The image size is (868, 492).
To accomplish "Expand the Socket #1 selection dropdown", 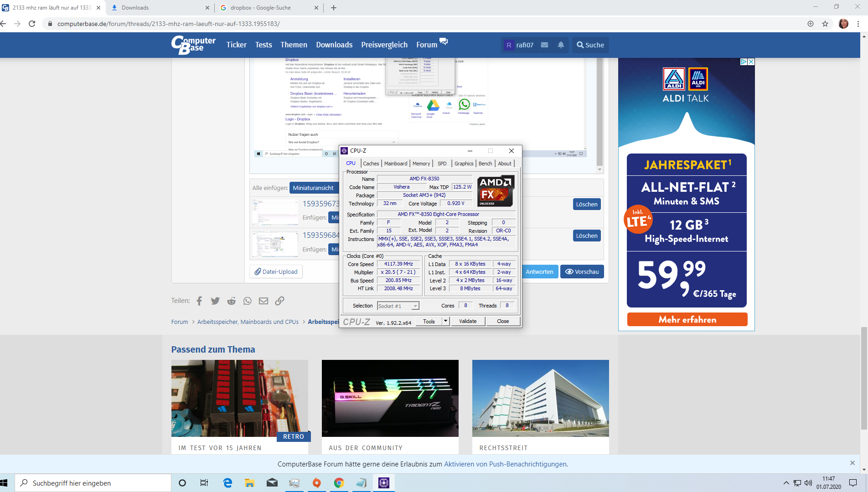I will coord(415,306).
